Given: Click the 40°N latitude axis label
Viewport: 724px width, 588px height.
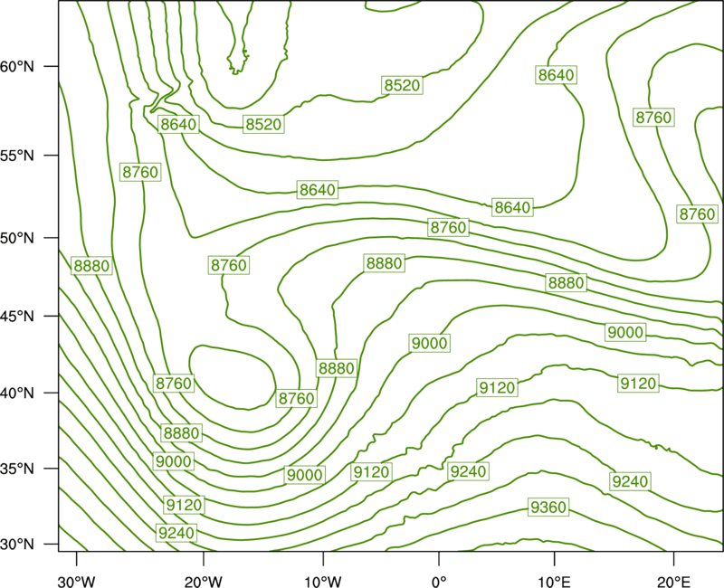Looking at the screenshot, I should (17, 393).
